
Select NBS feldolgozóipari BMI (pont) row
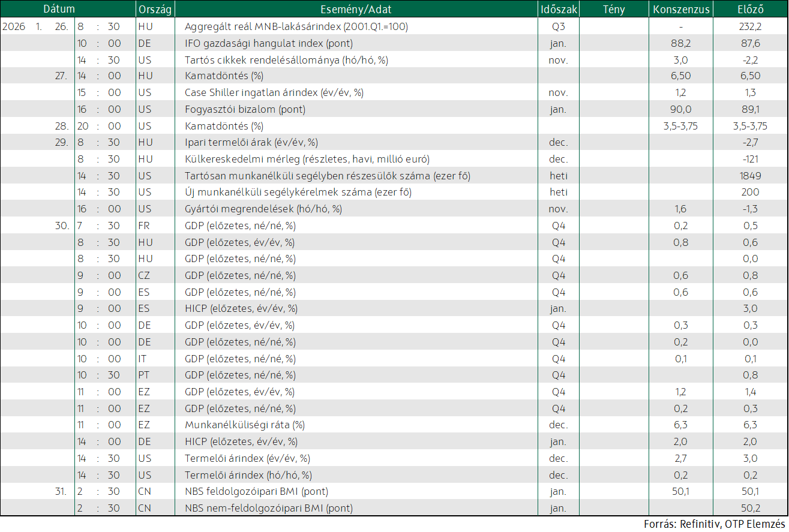pos(394,492)
